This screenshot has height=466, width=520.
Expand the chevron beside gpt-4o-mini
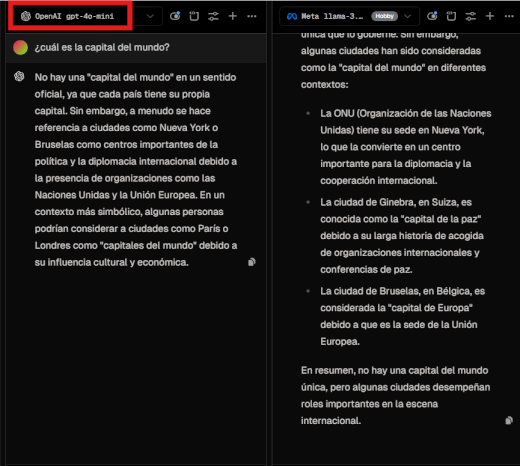pyautogui.click(x=150, y=16)
